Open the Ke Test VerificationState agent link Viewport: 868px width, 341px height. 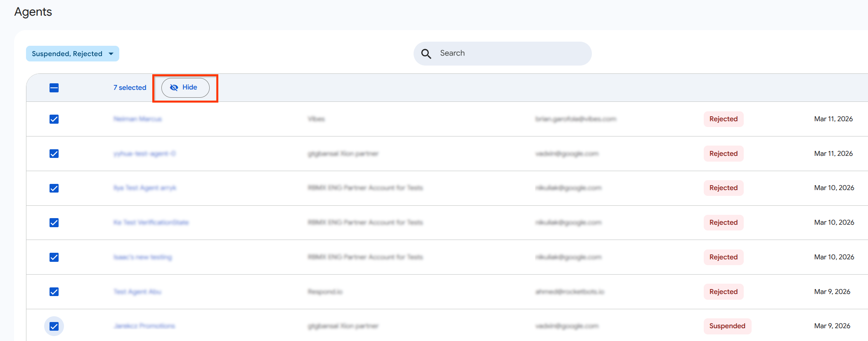pyautogui.click(x=151, y=223)
